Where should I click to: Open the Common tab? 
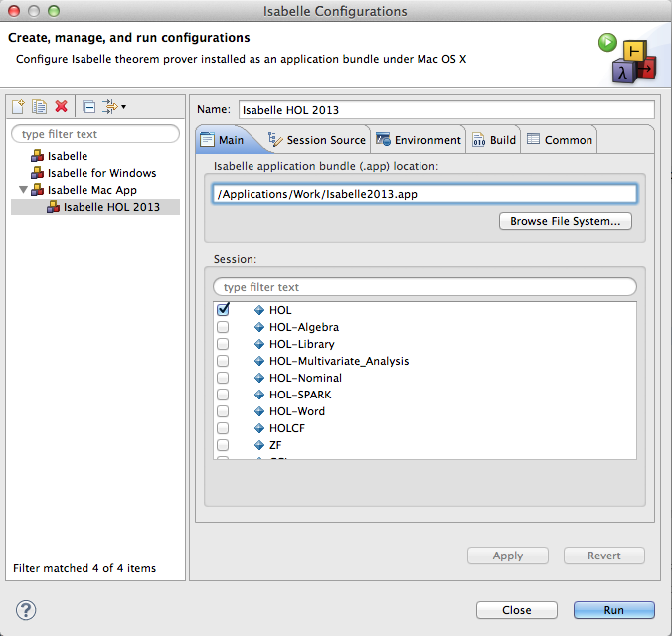(x=560, y=140)
